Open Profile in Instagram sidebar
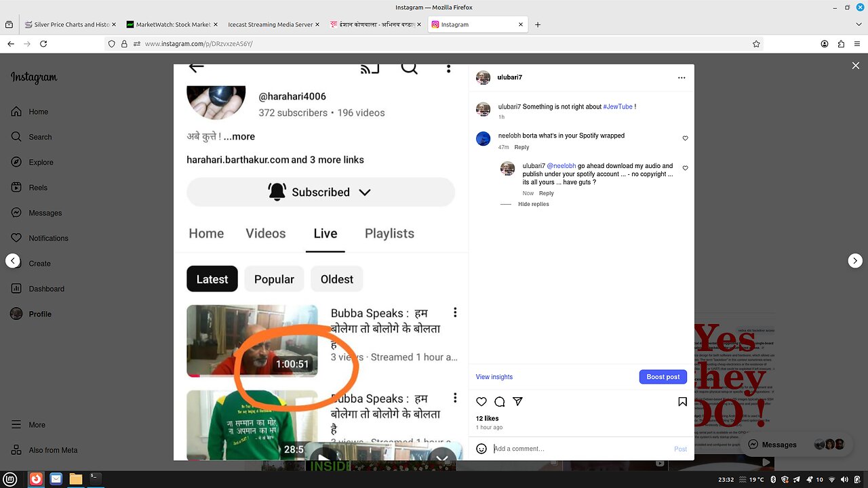Image resolution: width=868 pixels, height=488 pixels. coord(31,314)
